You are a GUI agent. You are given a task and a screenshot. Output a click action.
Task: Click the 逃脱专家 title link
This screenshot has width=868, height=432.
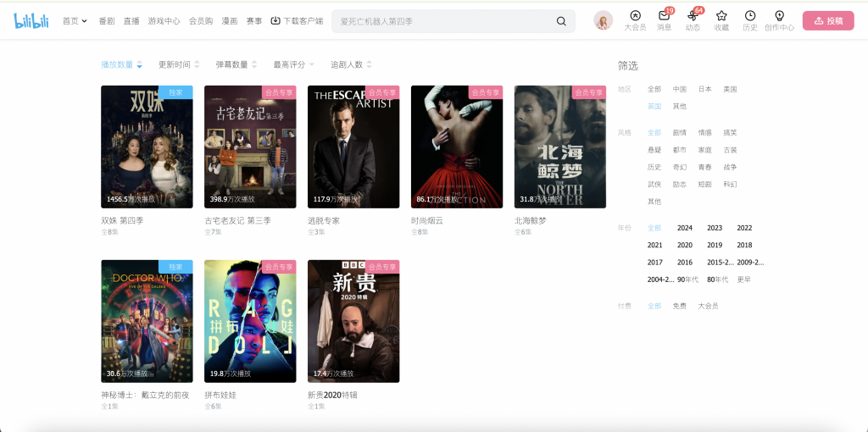323,221
